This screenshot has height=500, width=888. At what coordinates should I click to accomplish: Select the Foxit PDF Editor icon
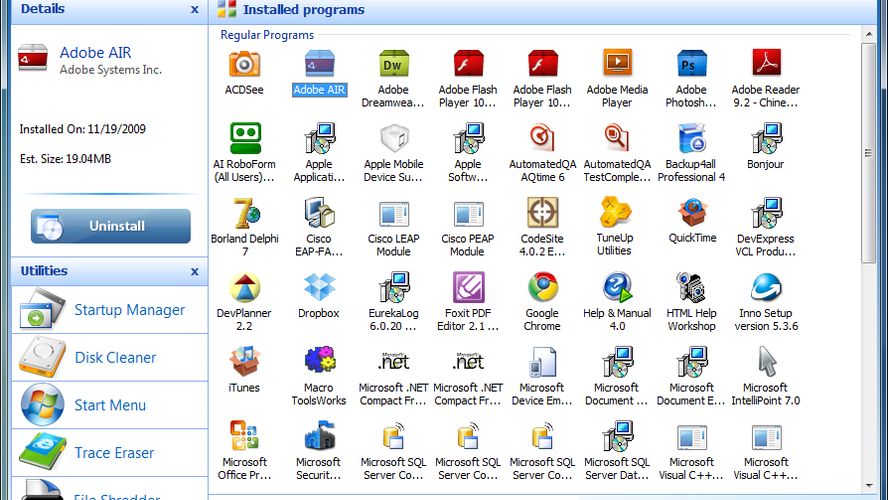468,287
